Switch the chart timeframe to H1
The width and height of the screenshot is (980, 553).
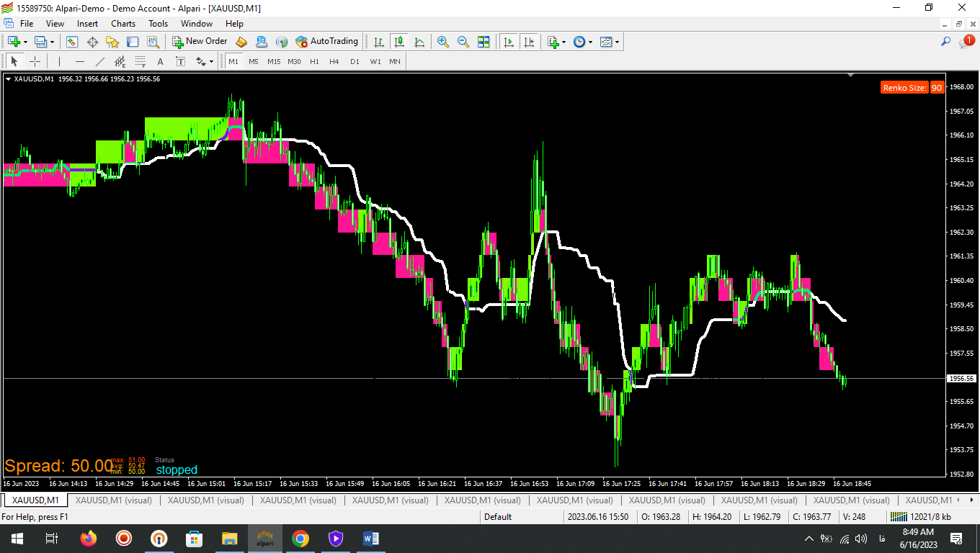click(x=314, y=61)
